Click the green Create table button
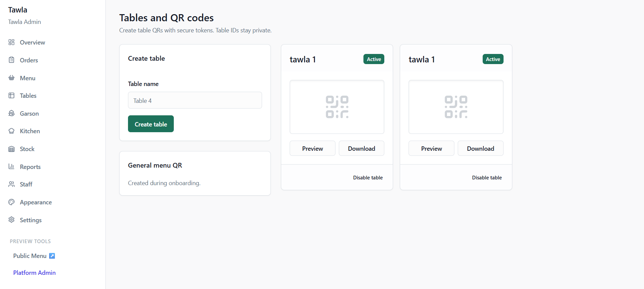The width and height of the screenshot is (644, 289). tap(151, 124)
